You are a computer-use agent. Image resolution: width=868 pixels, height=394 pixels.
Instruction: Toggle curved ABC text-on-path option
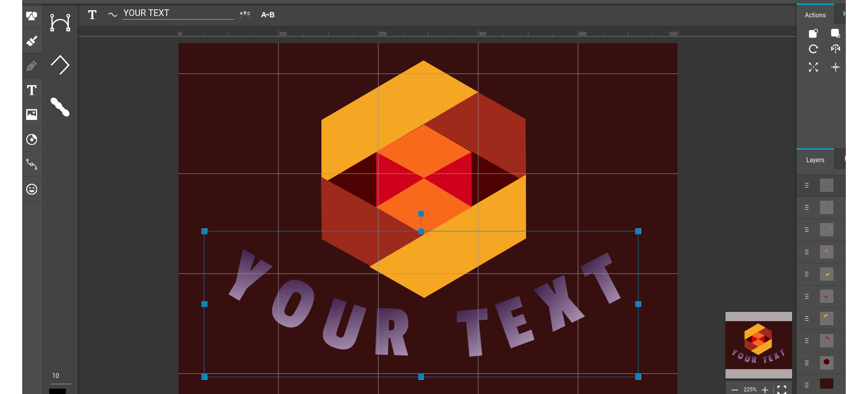click(x=245, y=14)
